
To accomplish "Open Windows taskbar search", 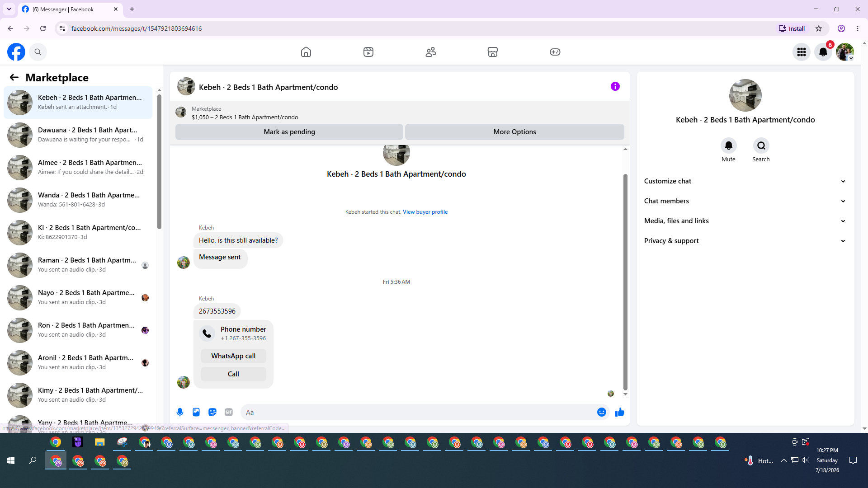I will pos(33,460).
